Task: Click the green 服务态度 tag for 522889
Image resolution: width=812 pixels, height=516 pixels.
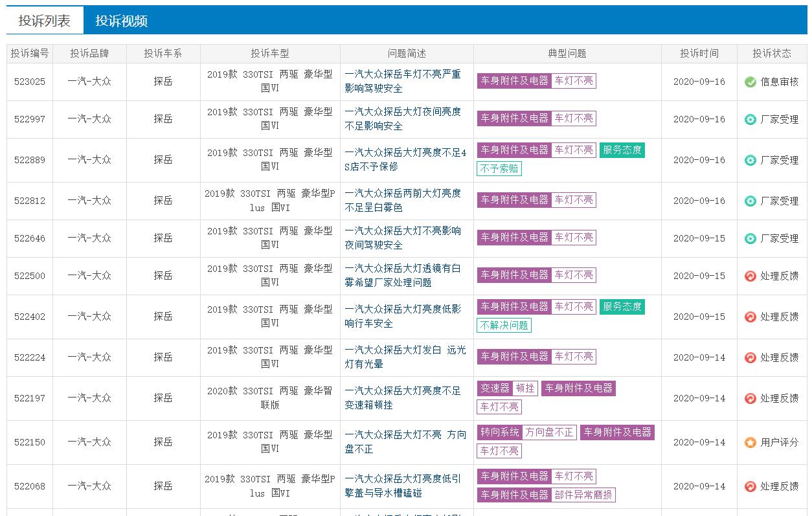Action: (622, 150)
